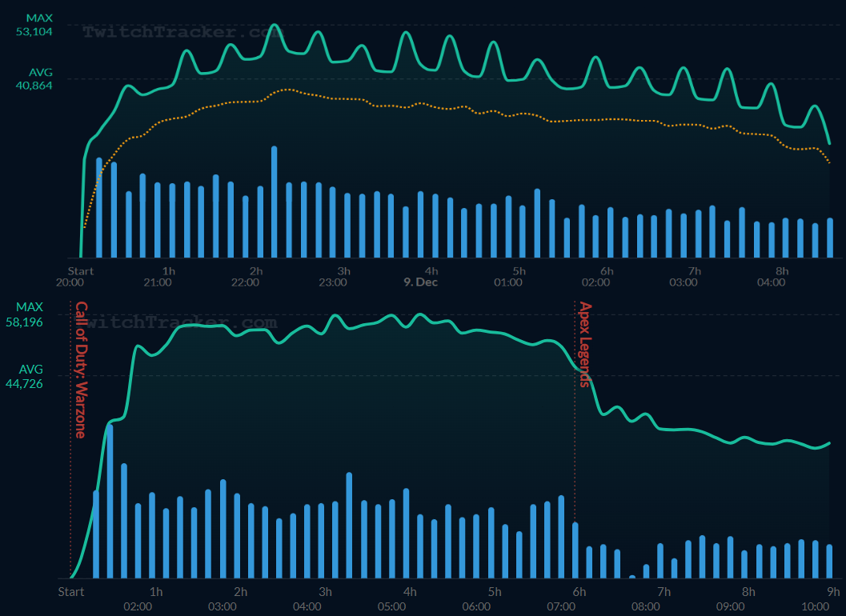
Task: Click the 7h 03:00 axis label on top chart
Action: pos(684,277)
